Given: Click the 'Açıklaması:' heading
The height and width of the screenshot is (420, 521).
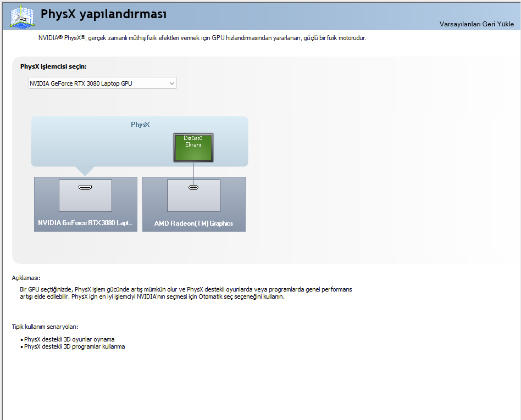Looking at the screenshot, I should 26,278.
